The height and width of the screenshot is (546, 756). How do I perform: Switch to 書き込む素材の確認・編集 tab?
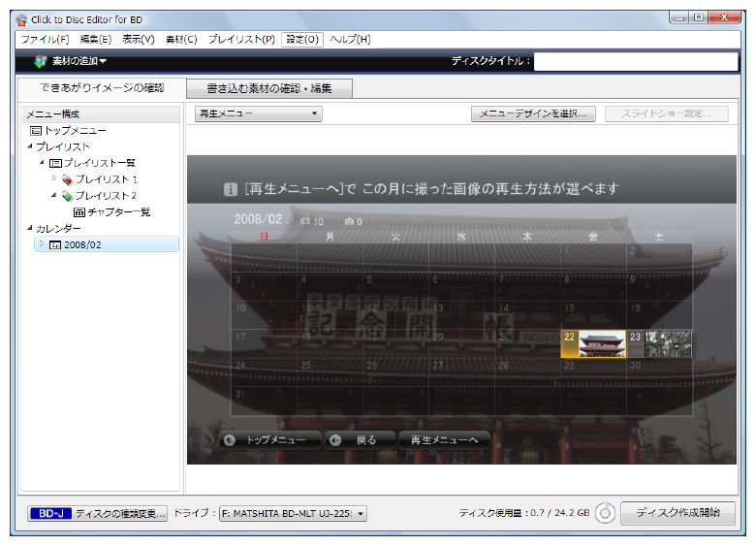point(268,88)
